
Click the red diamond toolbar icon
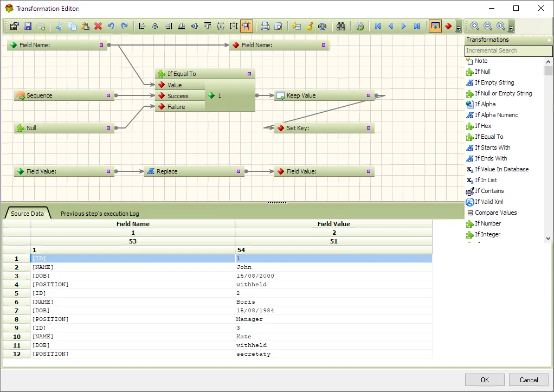coord(448,26)
